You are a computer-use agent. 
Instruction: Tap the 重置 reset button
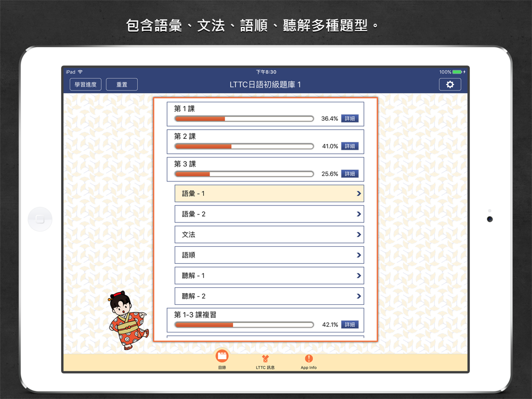(122, 85)
